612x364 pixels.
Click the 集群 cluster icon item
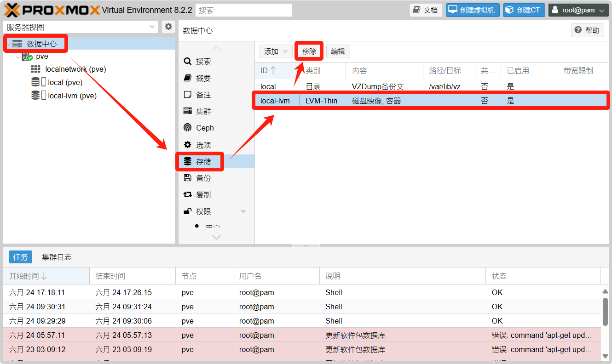pos(187,111)
